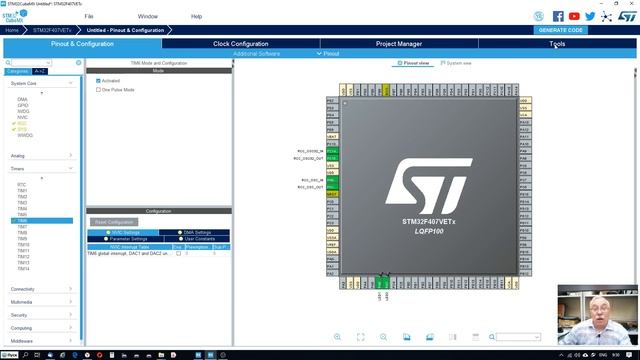This screenshot has width=640, height=360.
Task: Open the Help menu
Action: tap(196, 16)
